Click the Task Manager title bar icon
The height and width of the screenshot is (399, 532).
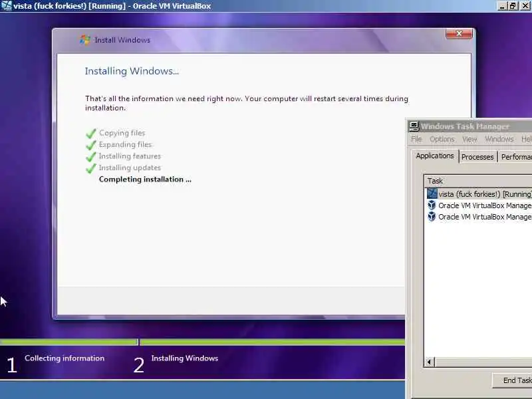pyautogui.click(x=414, y=126)
